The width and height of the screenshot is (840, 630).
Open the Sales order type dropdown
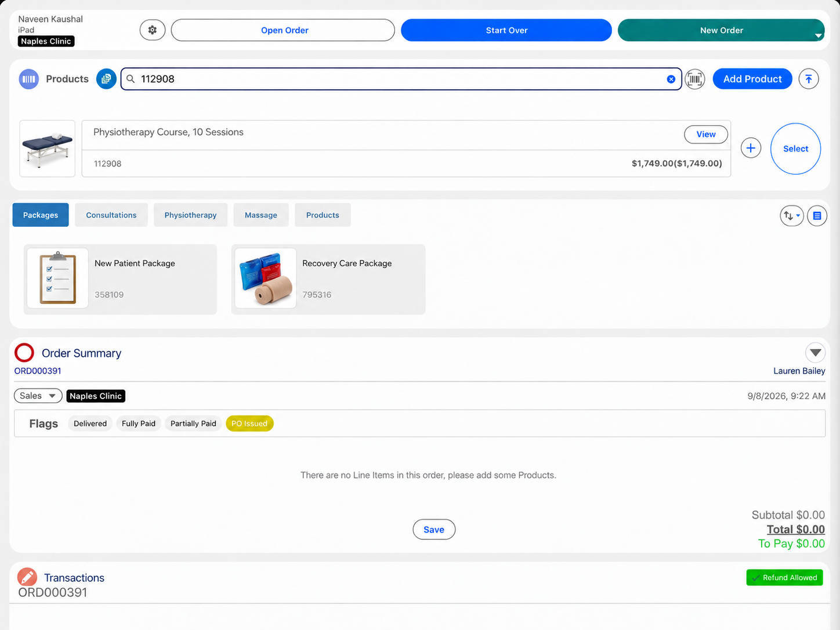tap(38, 396)
